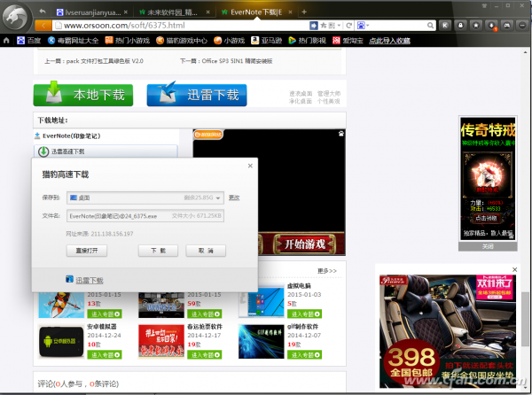Image resolution: width=532 pixels, height=395 pixels.
Task: Open the download manager toolbar icon
Action: (x=491, y=26)
